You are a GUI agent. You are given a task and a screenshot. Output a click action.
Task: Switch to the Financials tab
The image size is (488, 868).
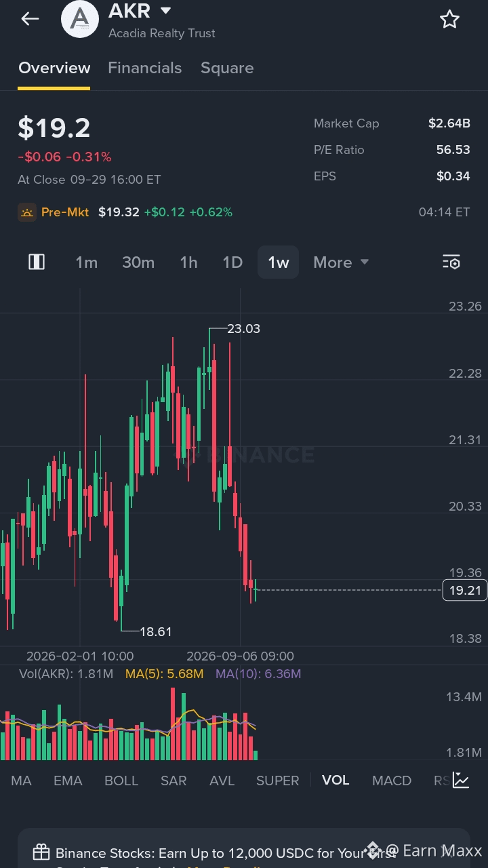pos(144,68)
